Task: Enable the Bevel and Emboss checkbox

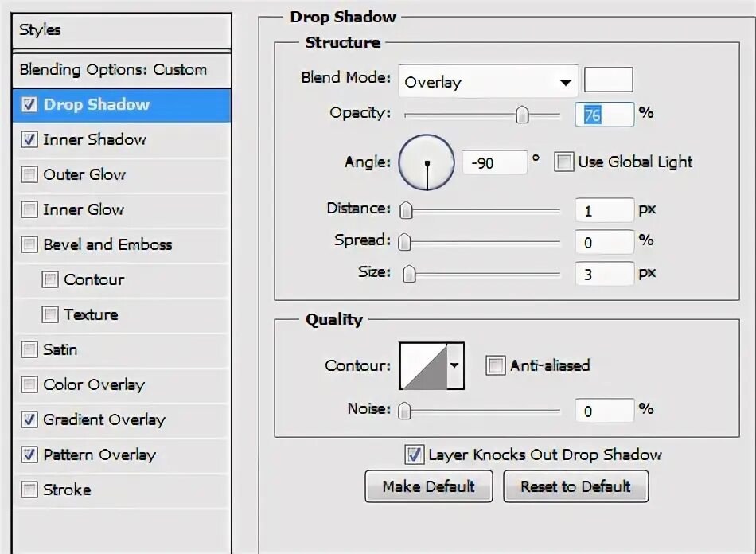Action: pos(29,244)
